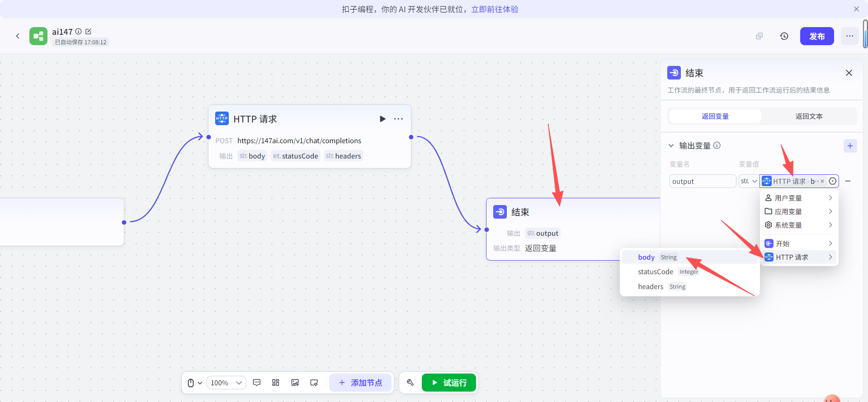Click the output variable name field

(703, 181)
